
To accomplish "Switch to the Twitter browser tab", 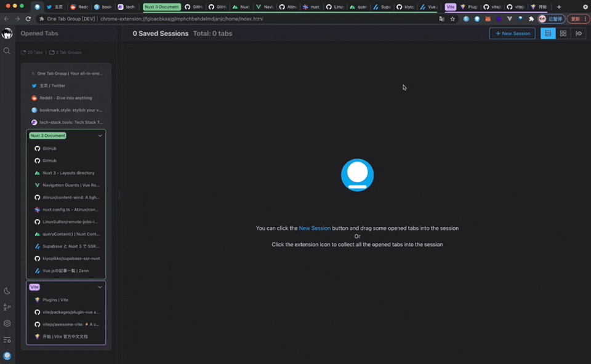I will [55, 7].
